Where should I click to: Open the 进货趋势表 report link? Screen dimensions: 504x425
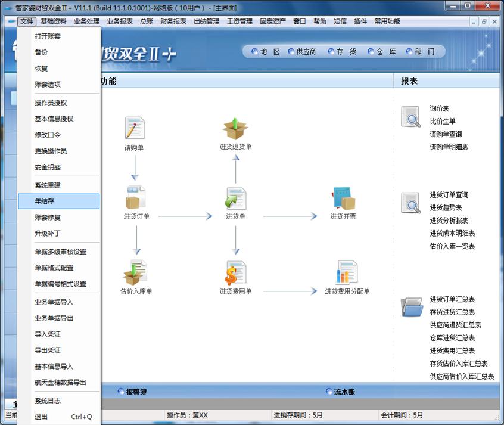coord(446,207)
